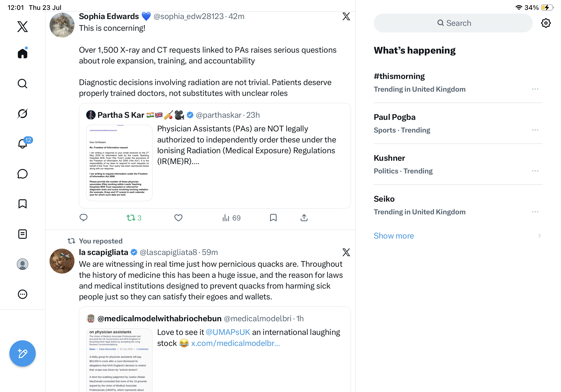Open the Messages chat bubble icon

(x=23, y=174)
